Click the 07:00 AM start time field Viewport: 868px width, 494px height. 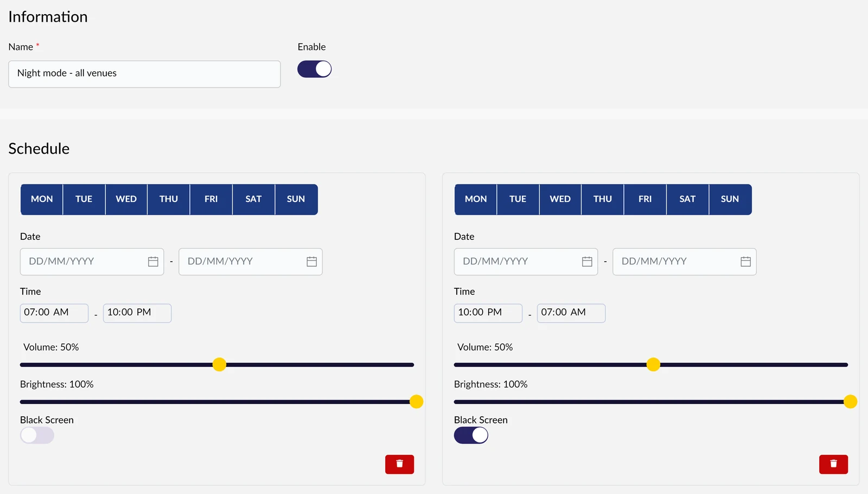pyautogui.click(x=54, y=313)
